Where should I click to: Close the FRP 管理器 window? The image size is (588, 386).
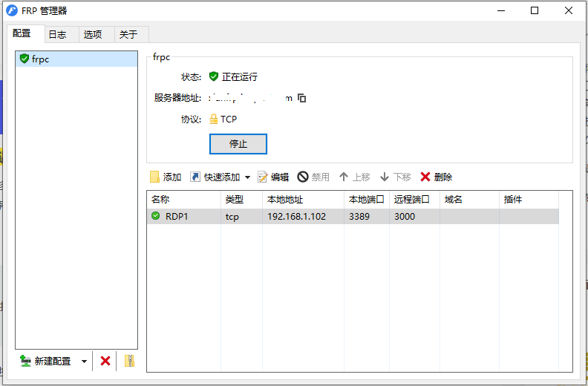point(569,10)
